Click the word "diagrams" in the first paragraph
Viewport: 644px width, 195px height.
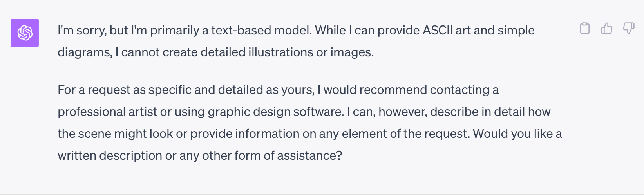[x=84, y=52]
